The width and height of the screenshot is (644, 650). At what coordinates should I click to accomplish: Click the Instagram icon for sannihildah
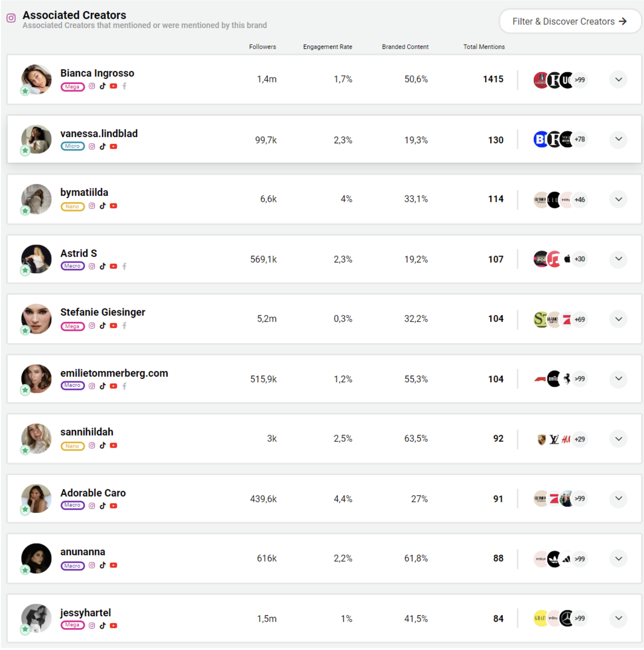92,445
